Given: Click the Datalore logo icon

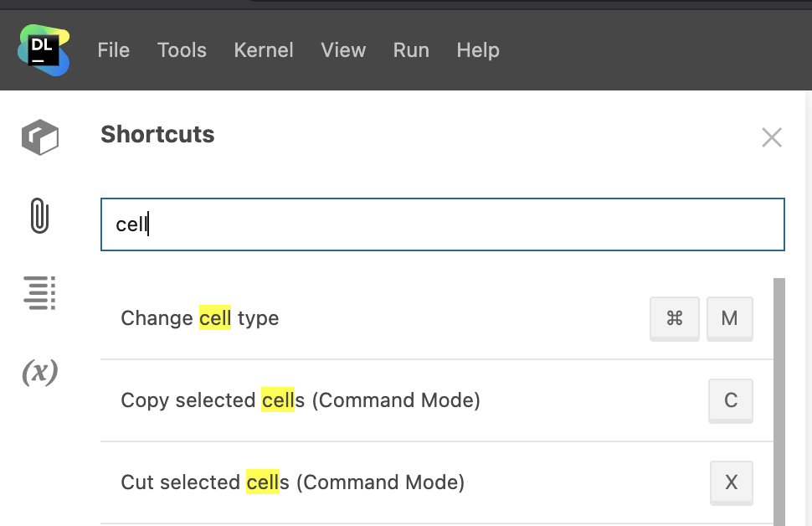Looking at the screenshot, I should click(x=44, y=50).
